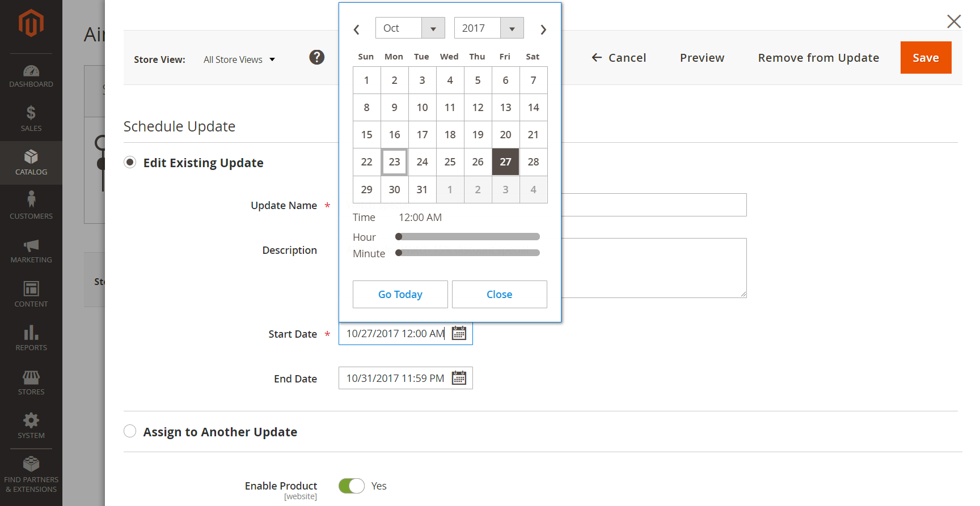Image resolution: width=980 pixels, height=506 pixels.
Task: Open the End Date calendar icon
Action: tap(459, 378)
